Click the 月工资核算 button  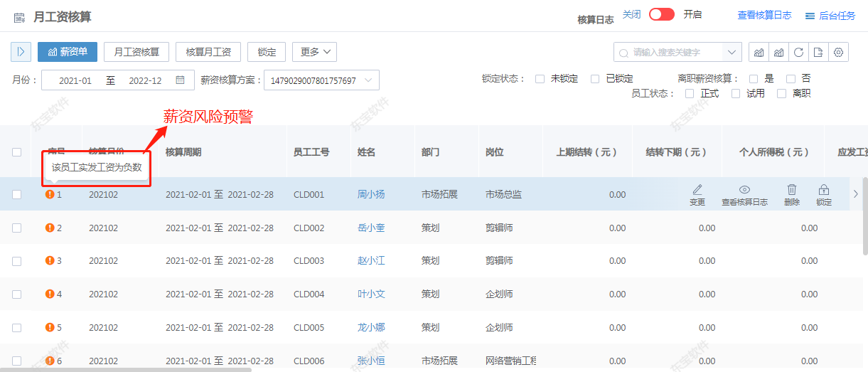pos(136,52)
